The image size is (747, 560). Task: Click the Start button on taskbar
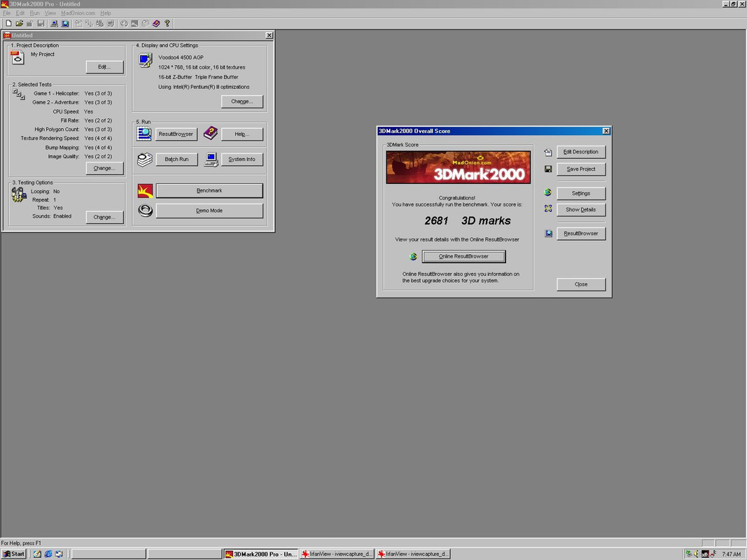[x=14, y=554]
